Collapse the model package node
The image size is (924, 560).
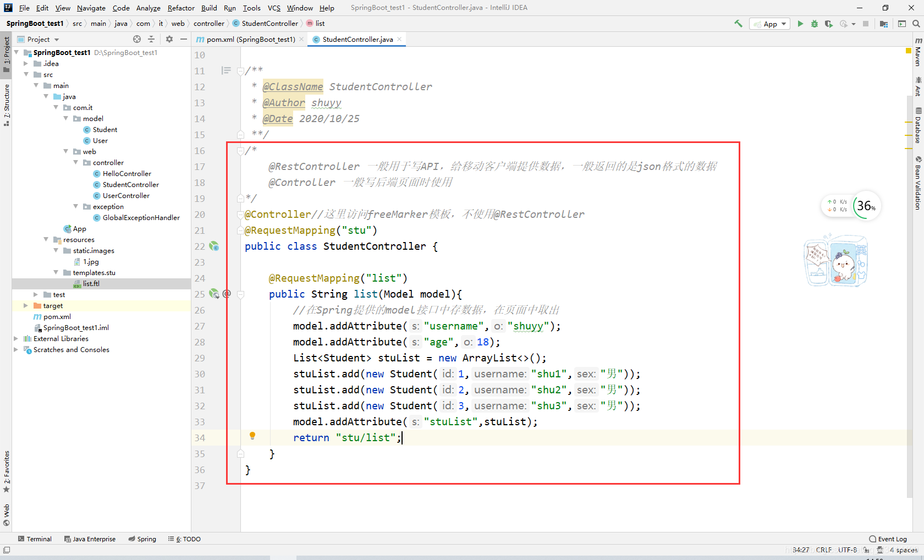point(66,118)
